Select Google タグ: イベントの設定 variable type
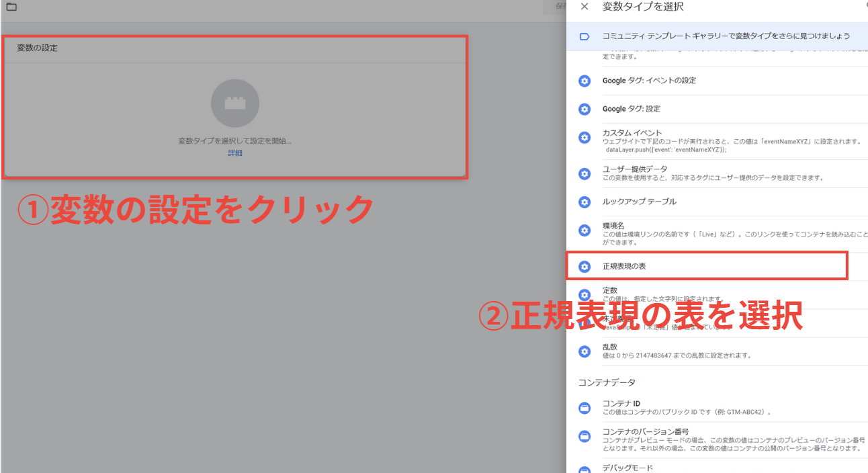Viewport: 868px width, 473px height. (x=717, y=81)
